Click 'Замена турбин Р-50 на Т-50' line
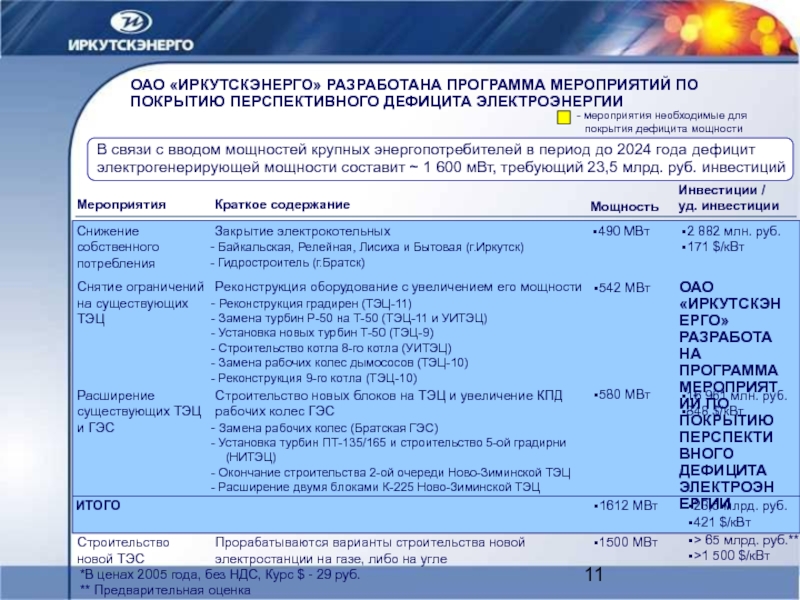The image size is (800, 600). click(x=349, y=318)
